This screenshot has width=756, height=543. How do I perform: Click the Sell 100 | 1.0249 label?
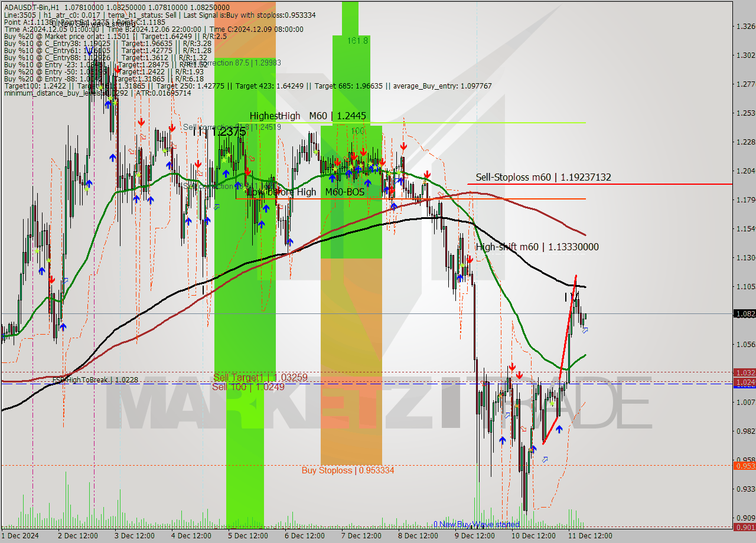click(x=248, y=387)
